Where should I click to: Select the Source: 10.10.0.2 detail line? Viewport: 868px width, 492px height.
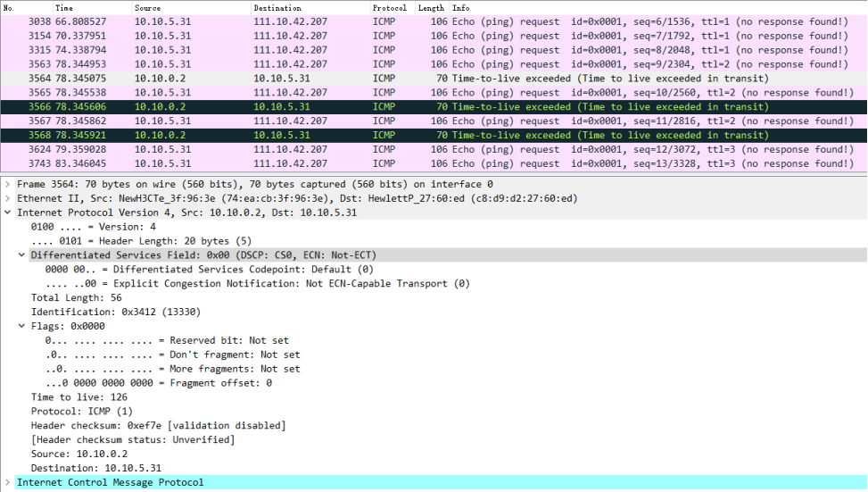[x=79, y=454]
